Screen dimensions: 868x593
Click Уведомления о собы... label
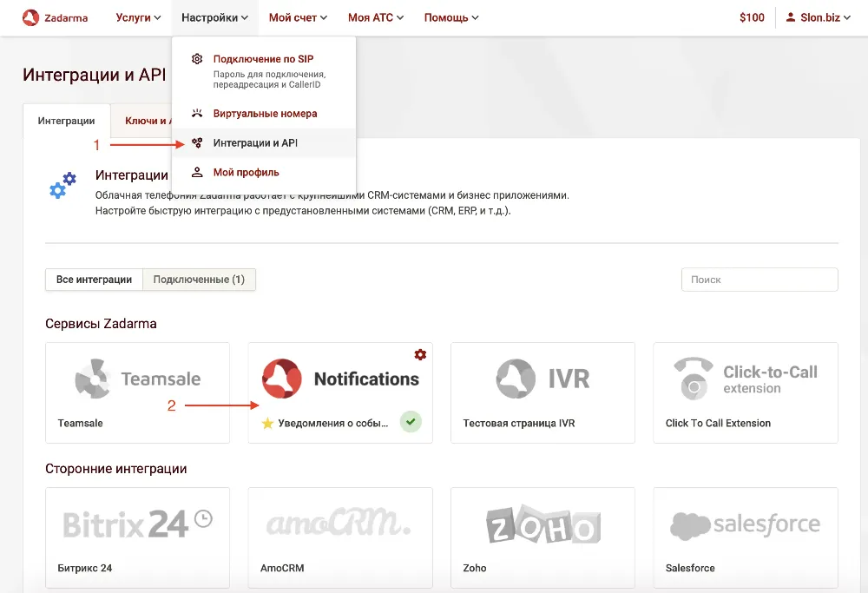tap(333, 423)
